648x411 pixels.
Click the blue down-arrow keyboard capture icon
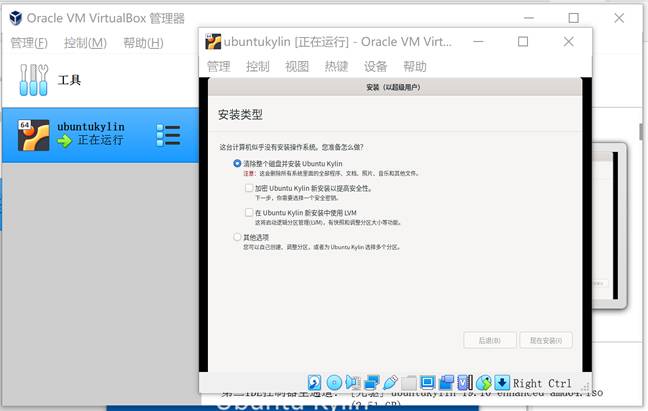(502, 383)
